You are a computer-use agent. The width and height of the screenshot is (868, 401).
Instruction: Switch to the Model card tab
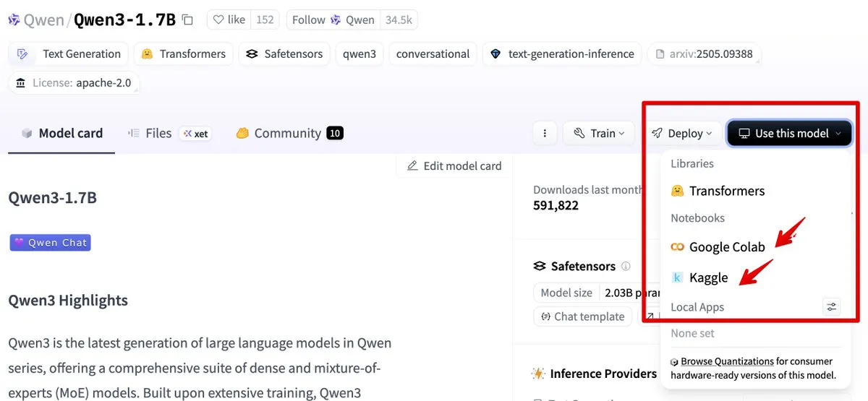tap(62, 134)
